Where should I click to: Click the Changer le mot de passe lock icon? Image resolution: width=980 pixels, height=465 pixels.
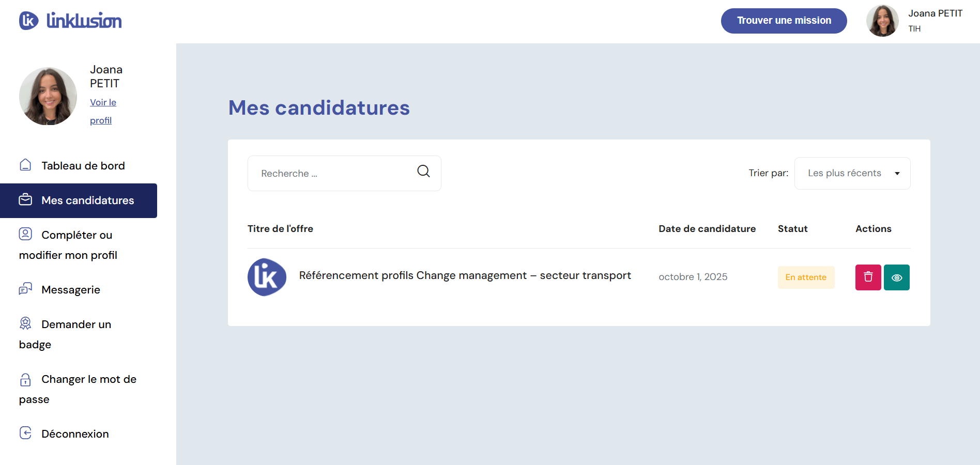coord(25,380)
